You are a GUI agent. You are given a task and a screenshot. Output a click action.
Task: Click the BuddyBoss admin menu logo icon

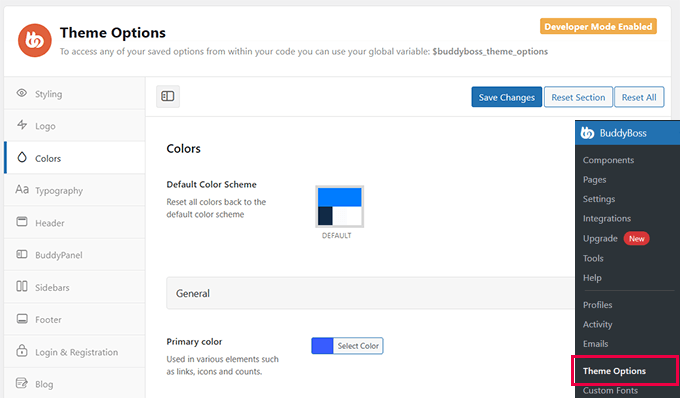tap(587, 133)
